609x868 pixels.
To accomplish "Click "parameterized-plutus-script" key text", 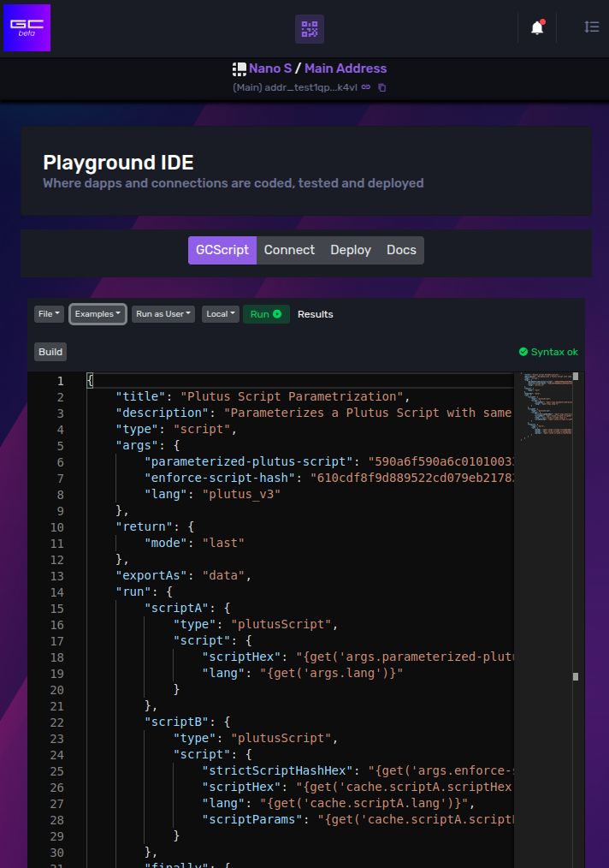I will click(x=248, y=461).
